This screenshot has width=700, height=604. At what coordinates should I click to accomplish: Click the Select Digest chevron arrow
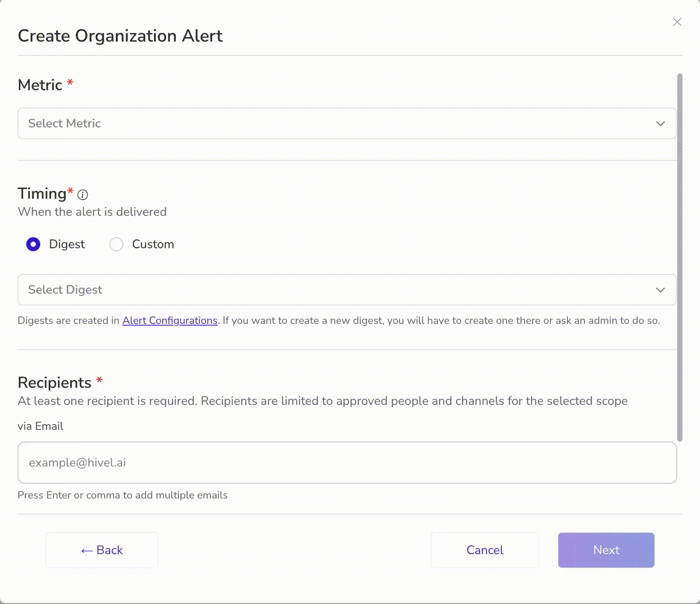(x=660, y=290)
